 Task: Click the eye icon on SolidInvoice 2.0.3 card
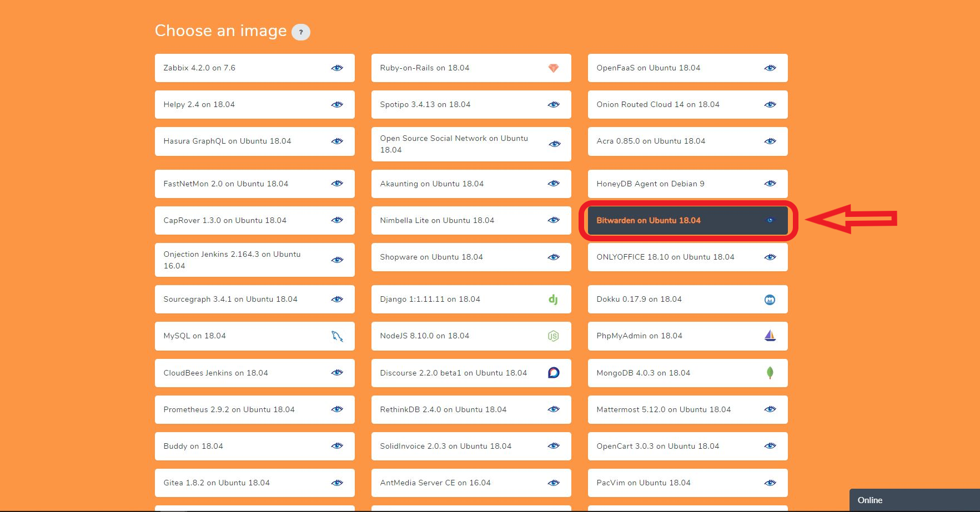click(x=554, y=446)
